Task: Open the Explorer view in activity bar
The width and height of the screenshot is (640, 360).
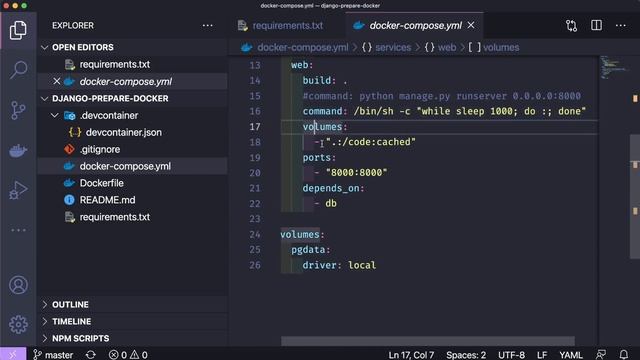Action: (18, 30)
